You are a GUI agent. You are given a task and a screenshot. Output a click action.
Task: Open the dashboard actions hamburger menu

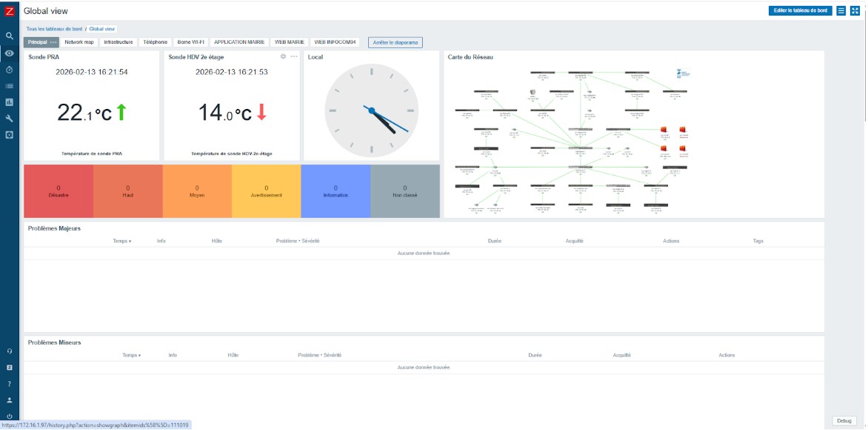pos(841,10)
